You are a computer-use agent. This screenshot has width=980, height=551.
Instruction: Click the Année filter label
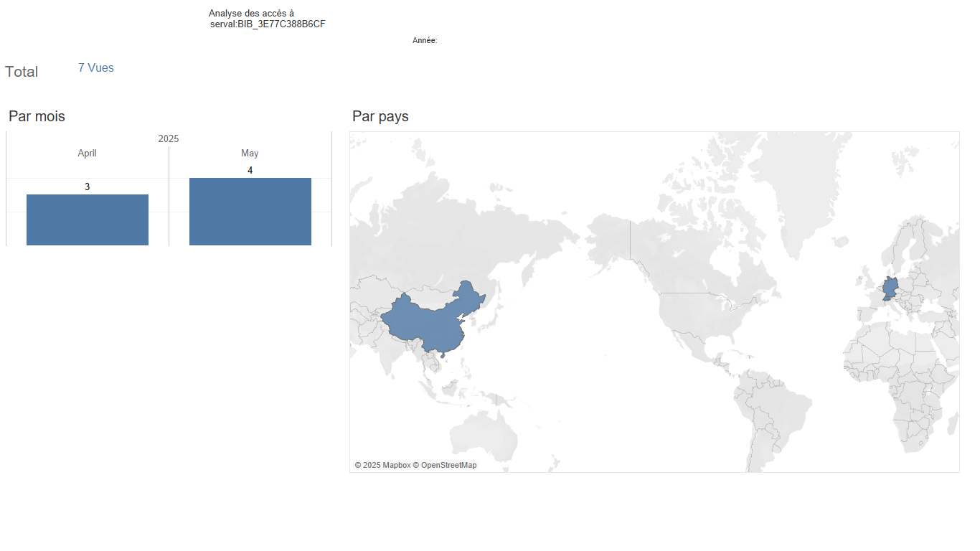click(425, 41)
